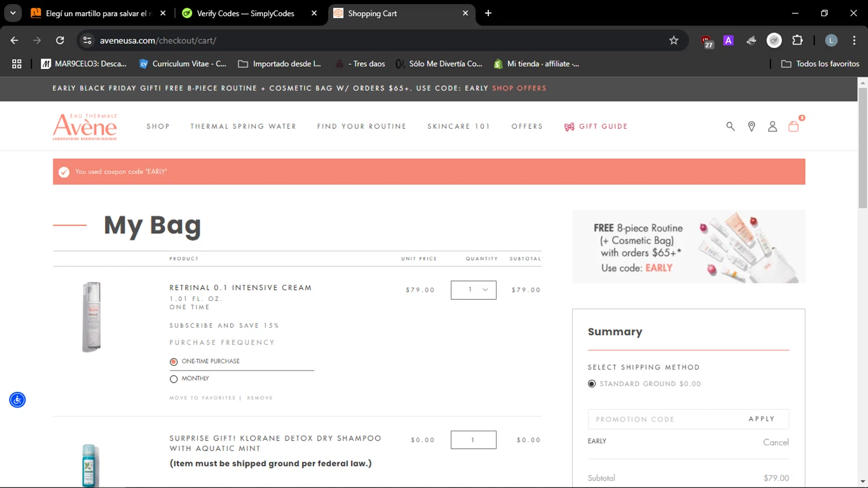This screenshot has height=488, width=868.
Task: Click the gift bow icon by Gift Guide
Action: 569,127
